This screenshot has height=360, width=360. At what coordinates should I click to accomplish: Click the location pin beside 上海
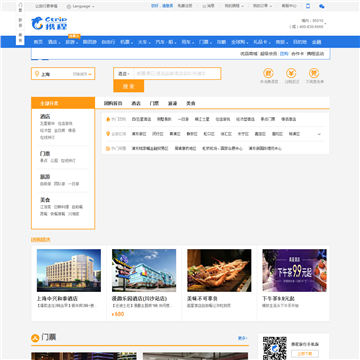click(x=37, y=74)
